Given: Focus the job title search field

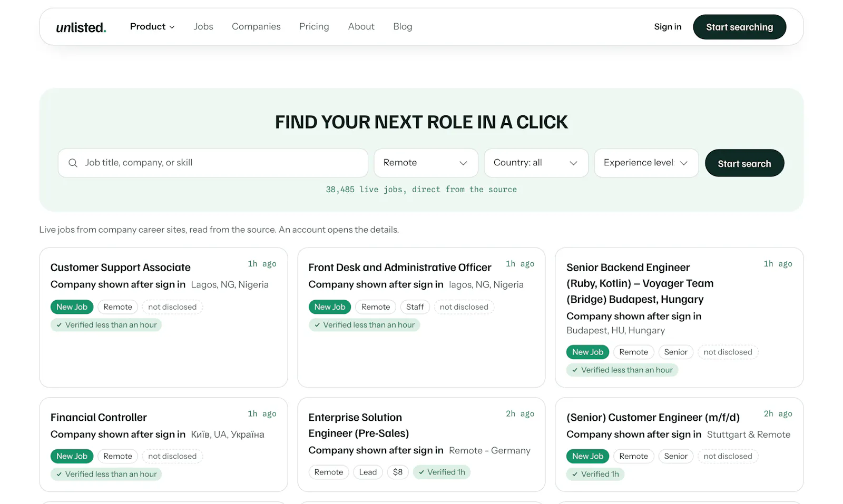Looking at the screenshot, I should point(213,163).
